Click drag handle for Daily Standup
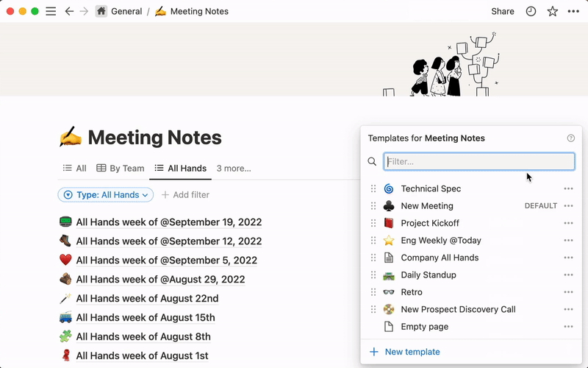The width and height of the screenshot is (588, 368). 373,275
